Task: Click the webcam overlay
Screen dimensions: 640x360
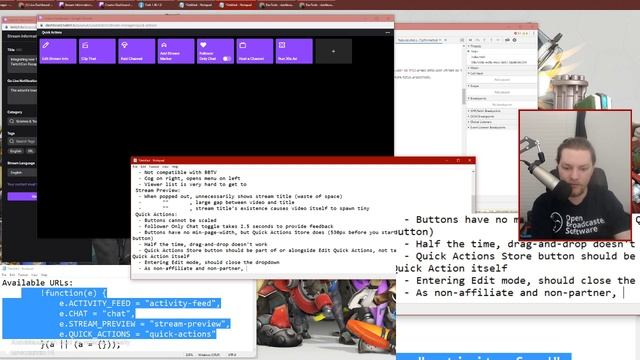Action: point(575,175)
